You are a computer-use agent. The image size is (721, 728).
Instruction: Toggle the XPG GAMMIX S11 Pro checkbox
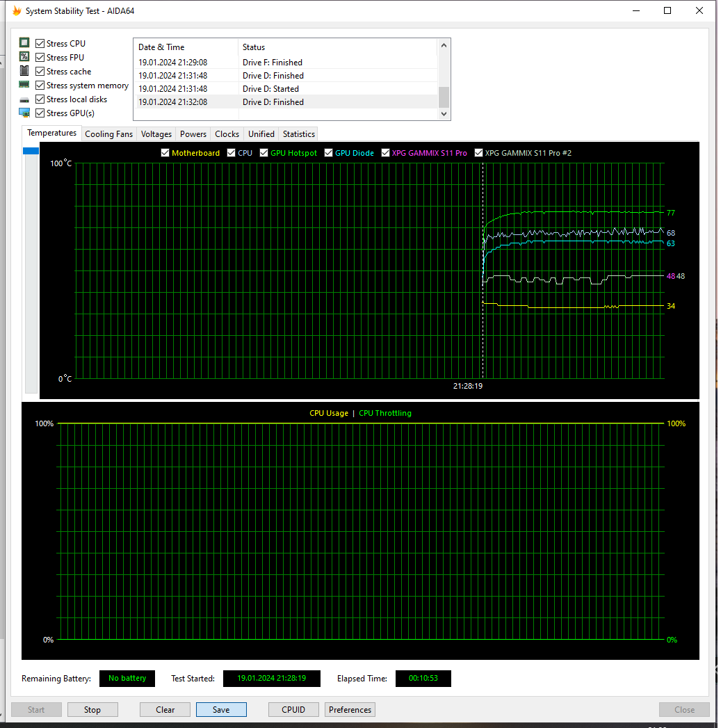385,153
